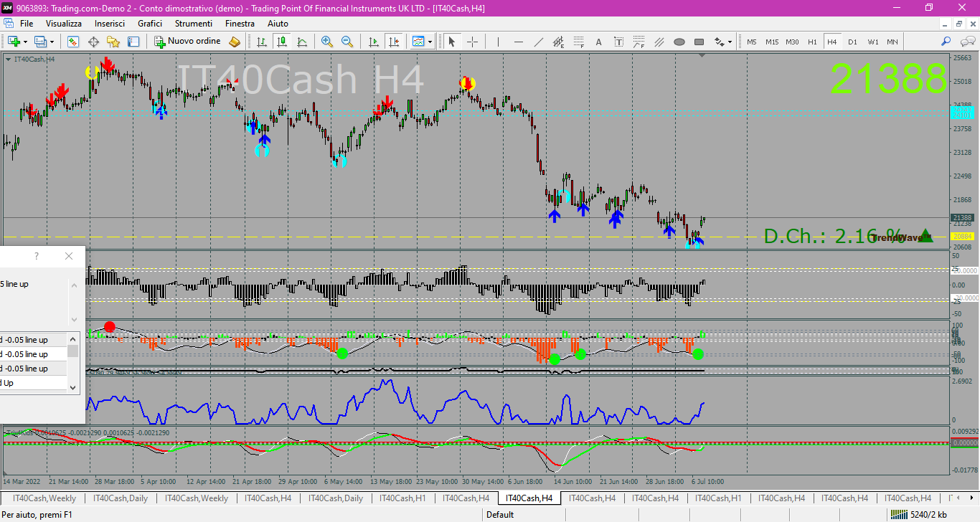The height and width of the screenshot is (522, 980).
Task: Switch timeframe to M15
Action: click(x=772, y=42)
